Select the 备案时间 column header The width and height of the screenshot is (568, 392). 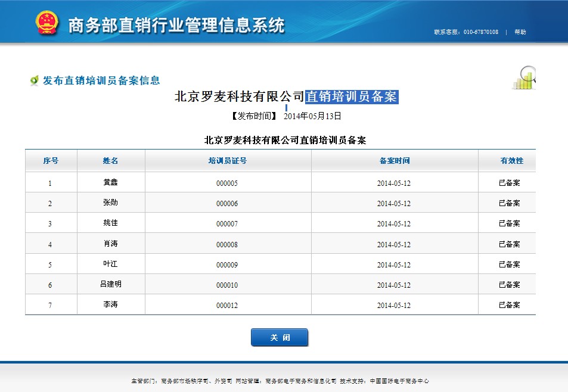[395, 161]
